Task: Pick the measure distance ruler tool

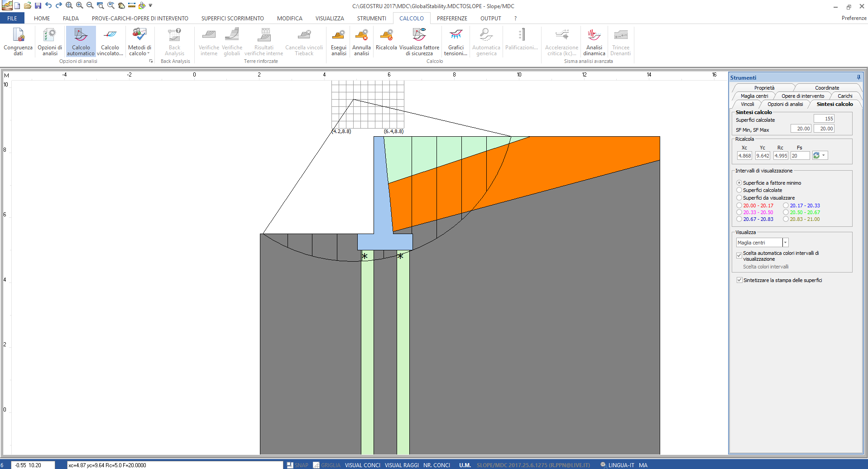Action: pyautogui.click(x=132, y=5)
